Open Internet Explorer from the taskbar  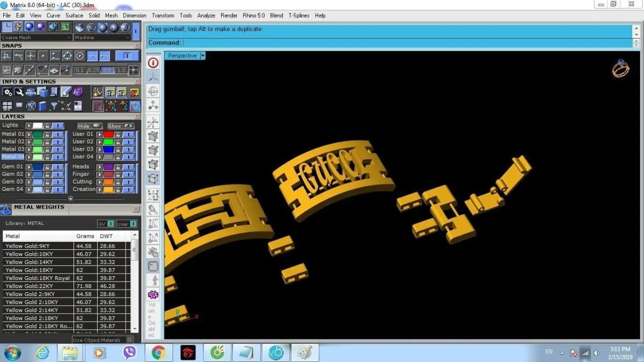point(42,352)
